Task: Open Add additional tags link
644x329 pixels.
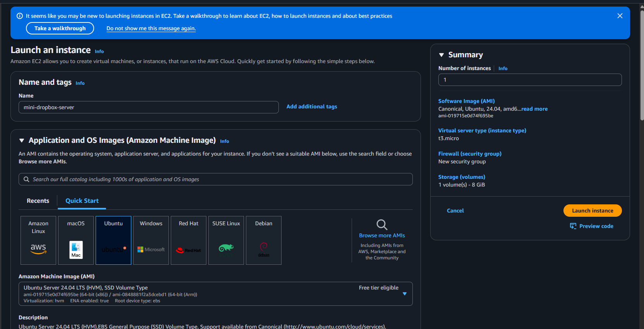Action: pos(312,106)
